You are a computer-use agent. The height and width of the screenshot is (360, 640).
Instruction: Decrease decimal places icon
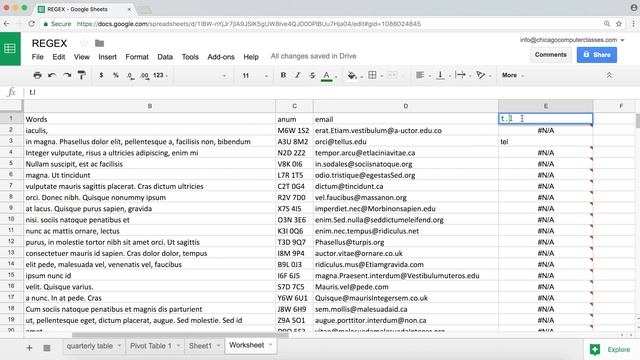[x=130, y=76]
